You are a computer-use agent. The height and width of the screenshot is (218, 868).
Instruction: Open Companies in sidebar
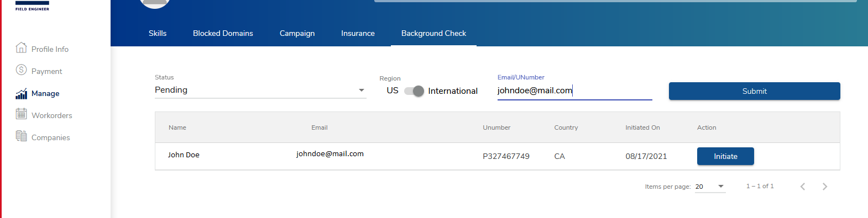click(50, 137)
